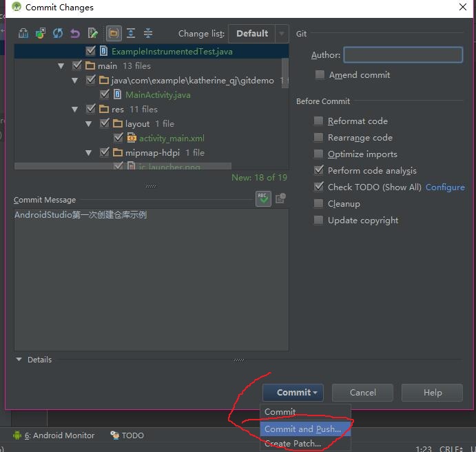476x452 pixels.
Task: Enable the Cleanup checkbox
Action: pos(318,203)
